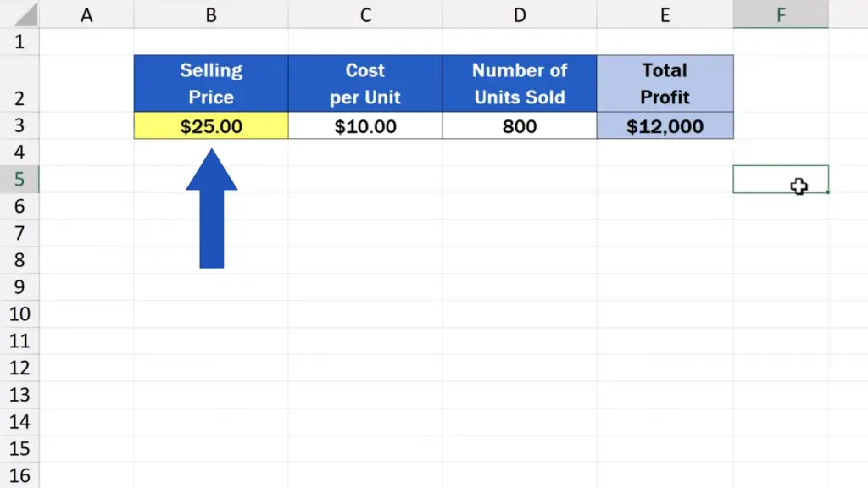
Task: Select the $12,000 total profit cell
Action: 665,126
